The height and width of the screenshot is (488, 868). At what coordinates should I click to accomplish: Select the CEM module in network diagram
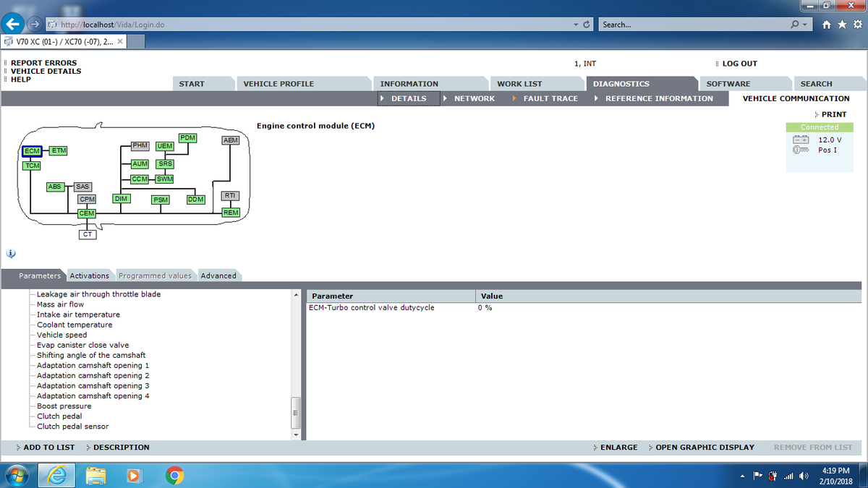87,213
